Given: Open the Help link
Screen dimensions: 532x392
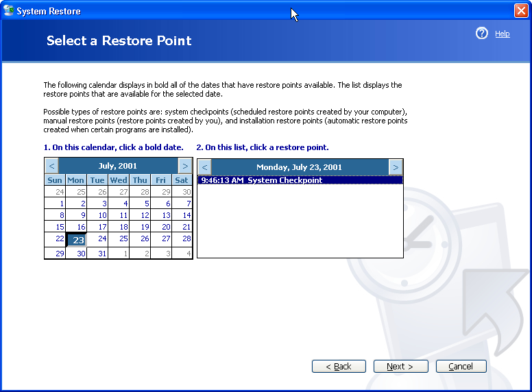Looking at the screenshot, I should pyautogui.click(x=502, y=34).
